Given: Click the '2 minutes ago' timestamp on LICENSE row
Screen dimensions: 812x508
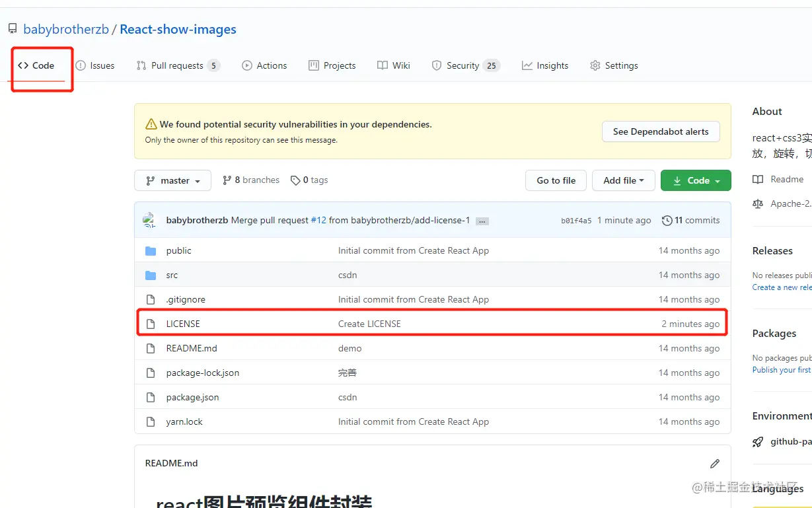Looking at the screenshot, I should coord(690,324).
